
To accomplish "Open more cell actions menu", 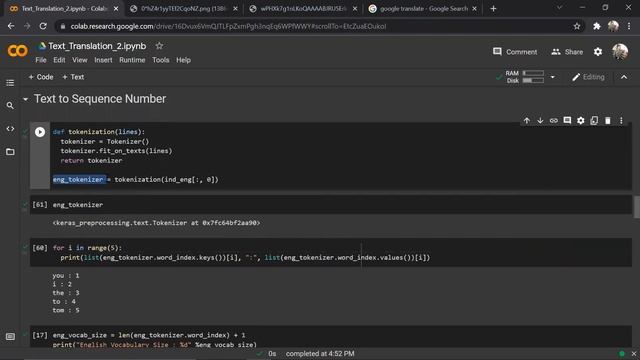I will tap(621, 120).
